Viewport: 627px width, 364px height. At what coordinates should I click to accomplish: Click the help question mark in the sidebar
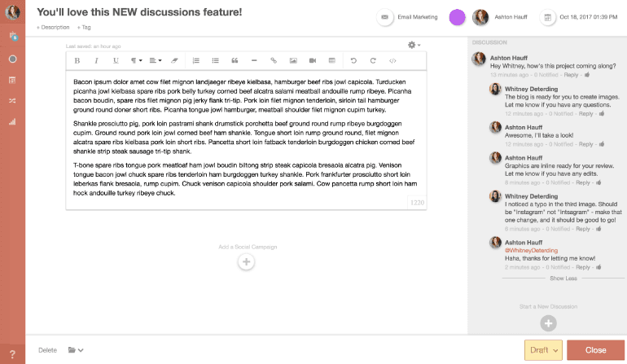tap(12, 353)
